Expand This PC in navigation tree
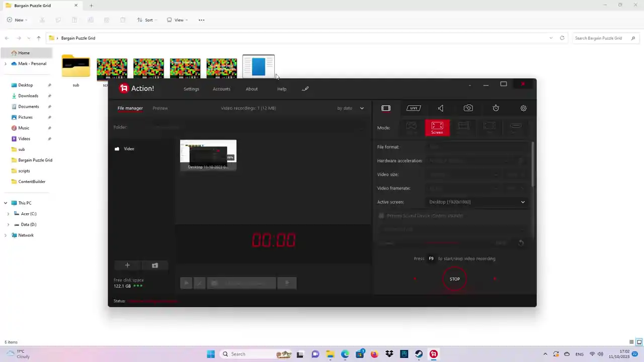 point(6,203)
